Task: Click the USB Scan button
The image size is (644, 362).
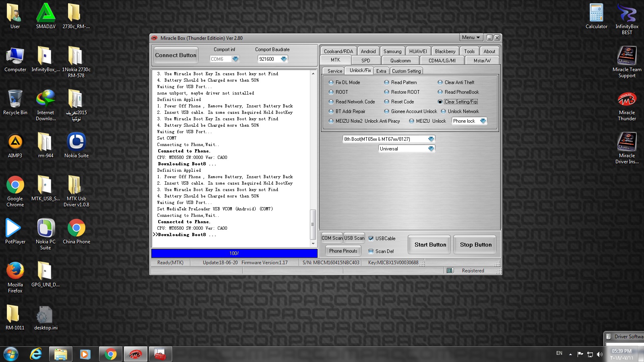Action: click(x=354, y=238)
